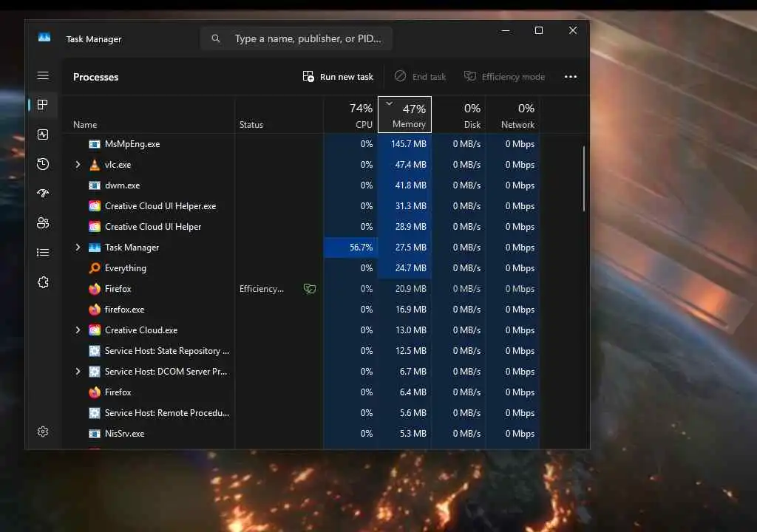Click the efficiency mode leaf icon on Firefox row
Image resolution: width=757 pixels, height=532 pixels.
(x=310, y=289)
